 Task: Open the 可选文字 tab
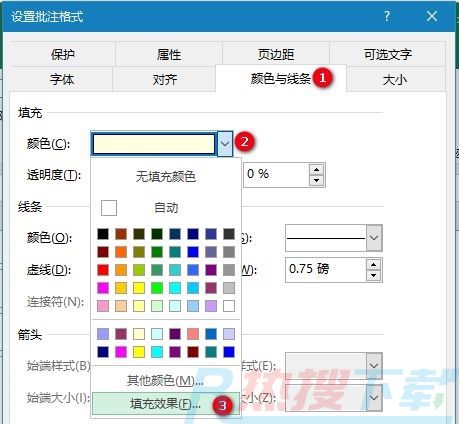(x=388, y=54)
